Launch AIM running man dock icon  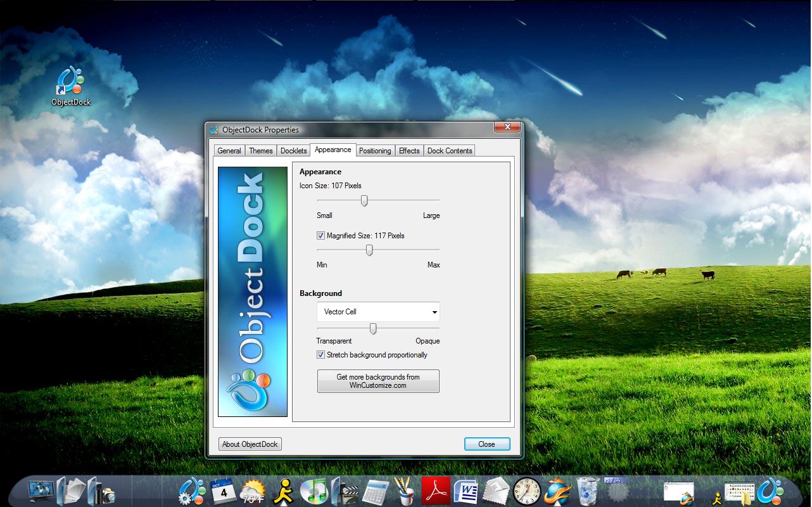283,491
